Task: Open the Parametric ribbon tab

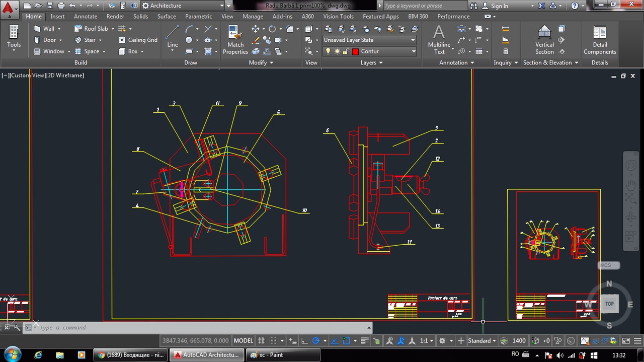Action: (x=198, y=16)
